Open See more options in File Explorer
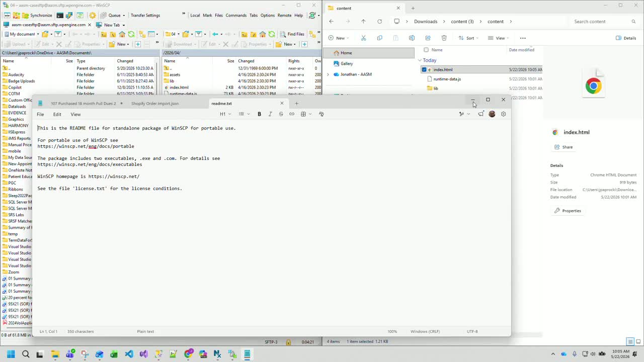The width and height of the screenshot is (644, 362). [x=523, y=38]
